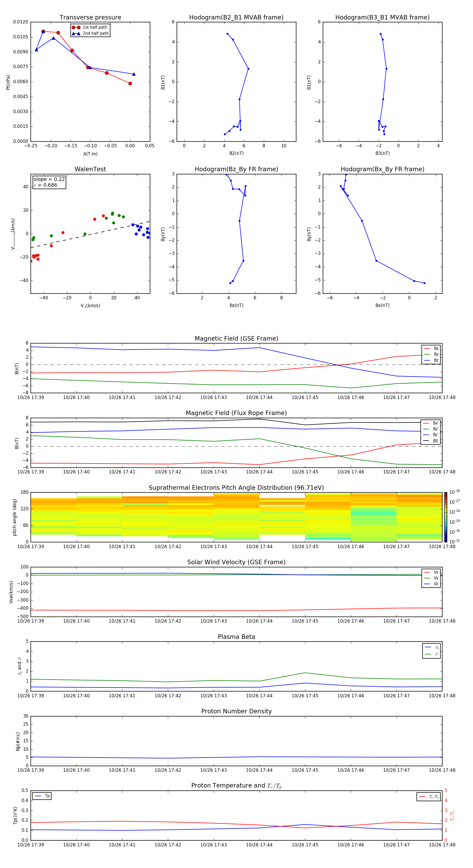Click the Suprathermal Electrons Pitch Angle Distribution title
473x868 pixels.
[236, 488]
